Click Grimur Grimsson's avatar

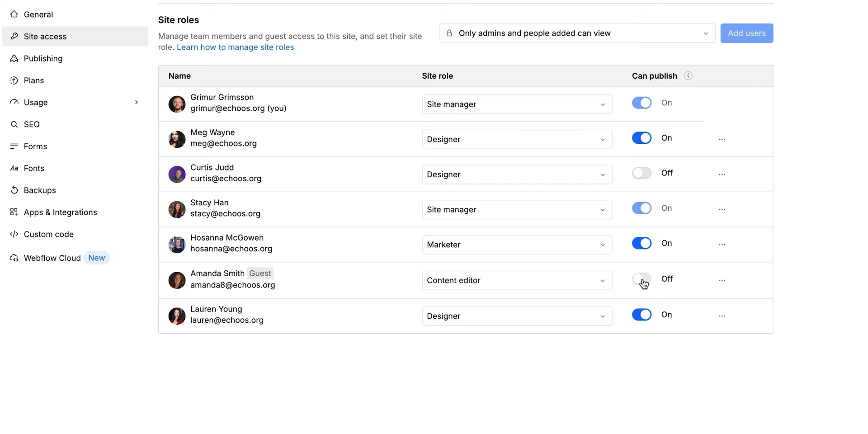177,104
